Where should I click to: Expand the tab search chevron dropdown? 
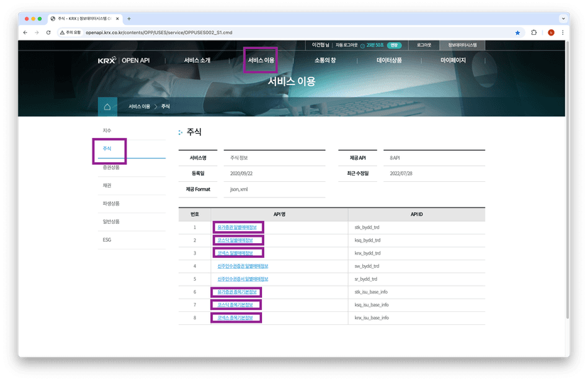[563, 18]
